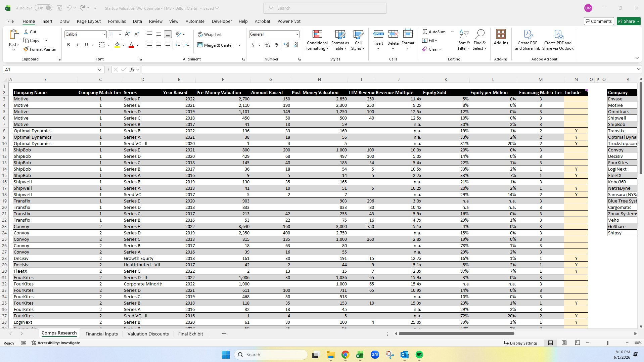Screen dimensions: 644x362
Task: Toggle Underline formatting
Action: click(86, 45)
